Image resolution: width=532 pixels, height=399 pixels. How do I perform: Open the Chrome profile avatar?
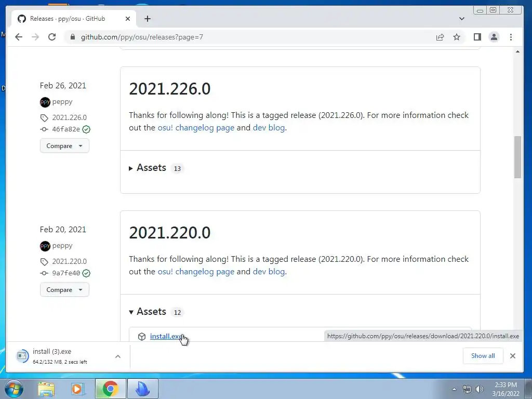click(494, 37)
